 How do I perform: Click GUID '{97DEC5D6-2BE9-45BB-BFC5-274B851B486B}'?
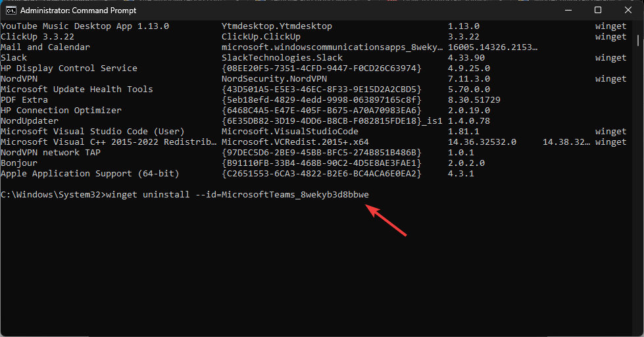pyautogui.click(x=322, y=153)
